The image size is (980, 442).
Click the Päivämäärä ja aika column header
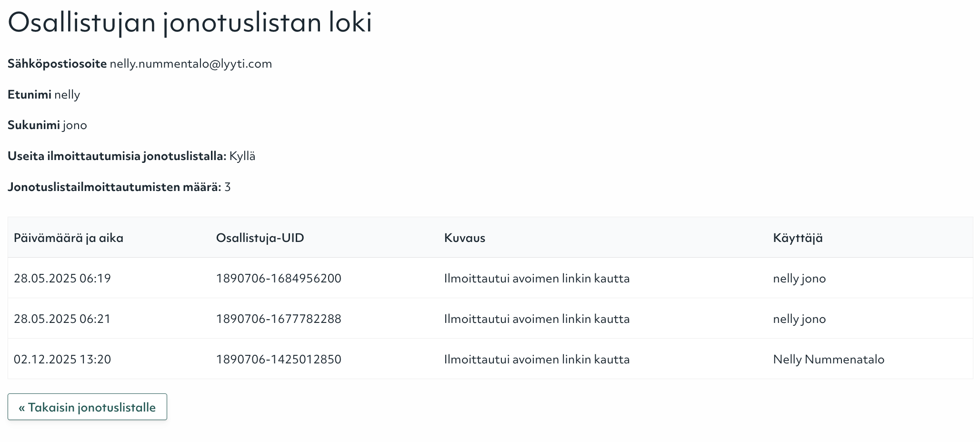[x=69, y=238]
